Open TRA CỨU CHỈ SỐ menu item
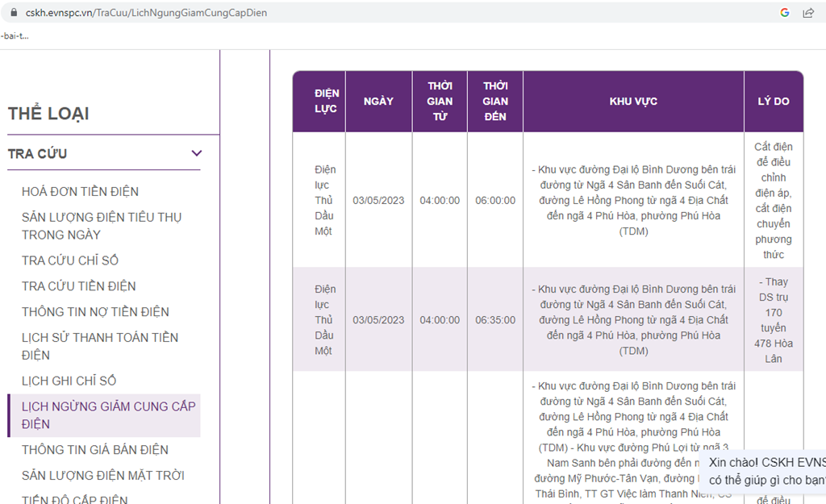The width and height of the screenshot is (826, 504). point(70,260)
